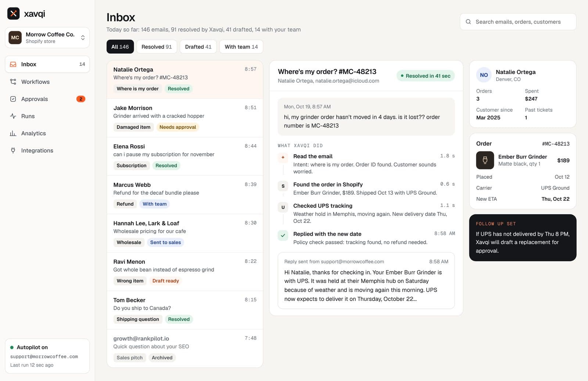Click the Approvals badge showing 2
The width and height of the screenshot is (588, 381).
pyautogui.click(x=81, y=99)
